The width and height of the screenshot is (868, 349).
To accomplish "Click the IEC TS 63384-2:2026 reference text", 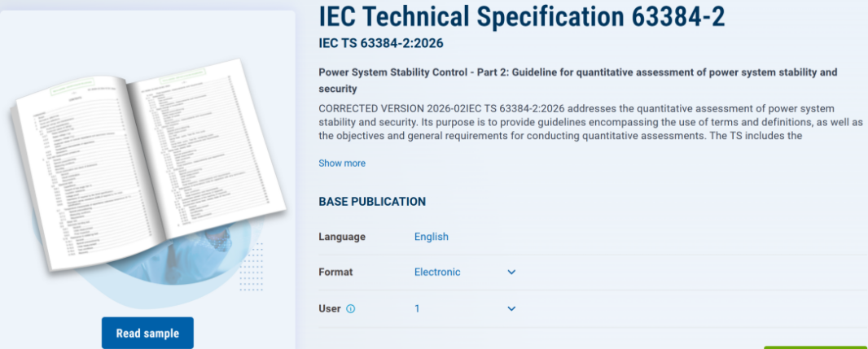I will 381,43.
